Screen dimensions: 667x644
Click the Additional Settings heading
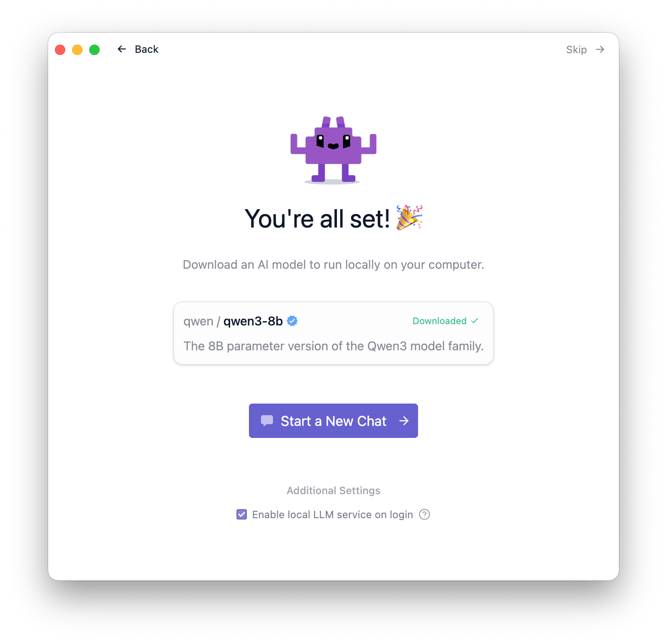coord(333,490)
